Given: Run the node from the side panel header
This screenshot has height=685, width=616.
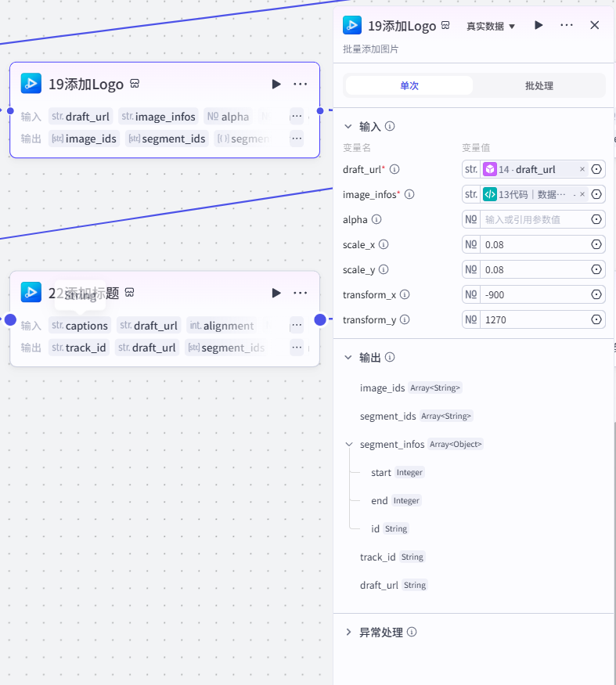Looking at the screenshot, I should click(x=539, y=25).
